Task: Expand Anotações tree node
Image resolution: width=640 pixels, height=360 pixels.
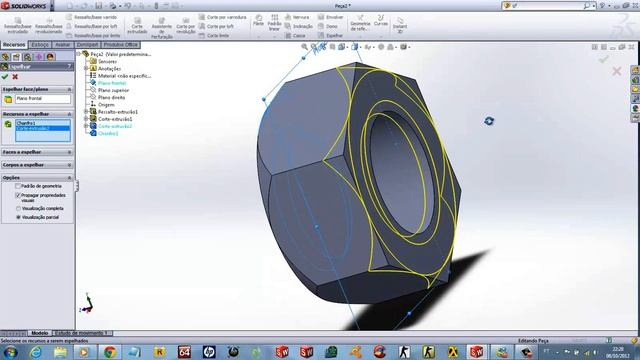Action: 87,69
